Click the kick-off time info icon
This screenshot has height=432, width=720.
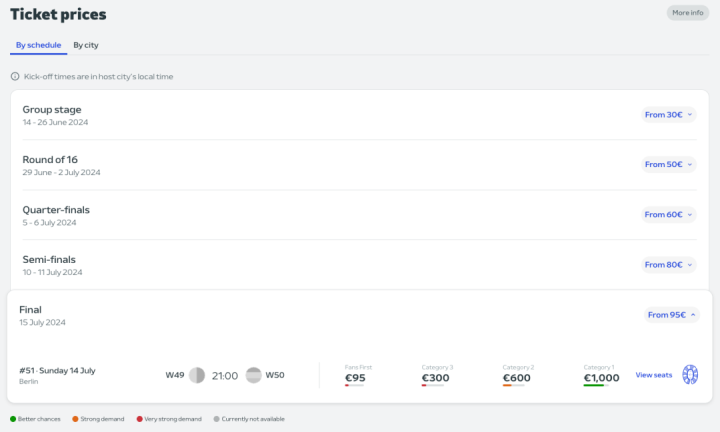pyautogui.click(x=15, y=76)
